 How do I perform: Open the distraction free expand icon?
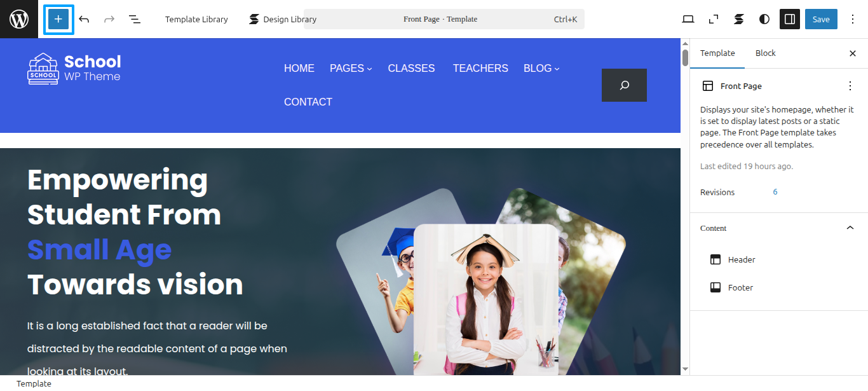[x=714, y=19]
